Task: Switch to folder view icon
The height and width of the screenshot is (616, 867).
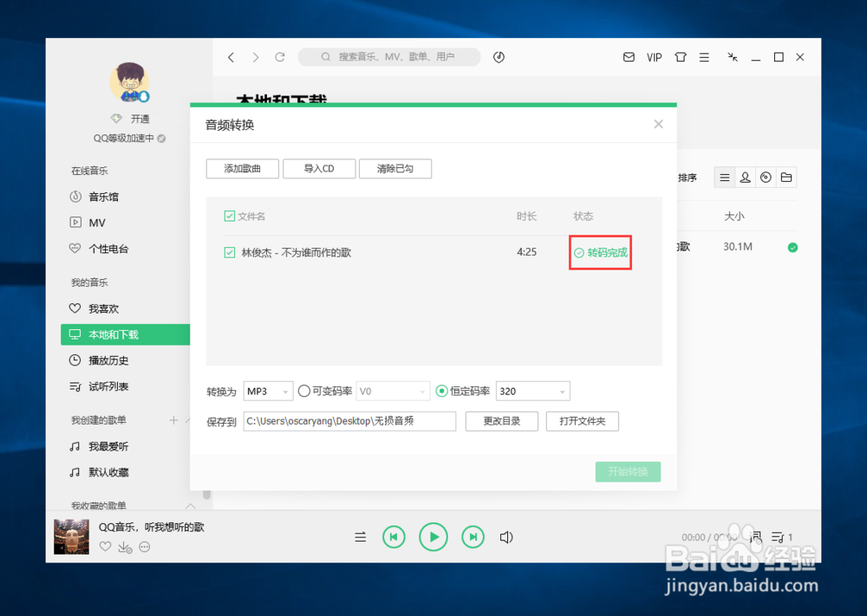Action: (x=786, y=178)
